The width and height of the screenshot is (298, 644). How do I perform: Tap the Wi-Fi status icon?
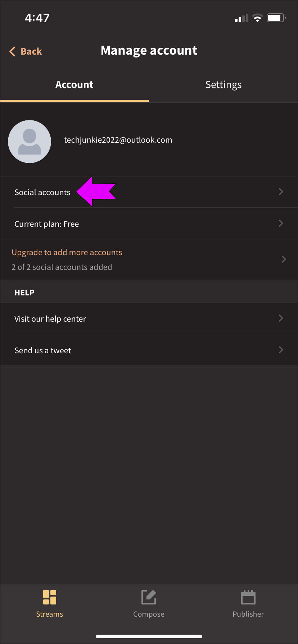(257, 18)
